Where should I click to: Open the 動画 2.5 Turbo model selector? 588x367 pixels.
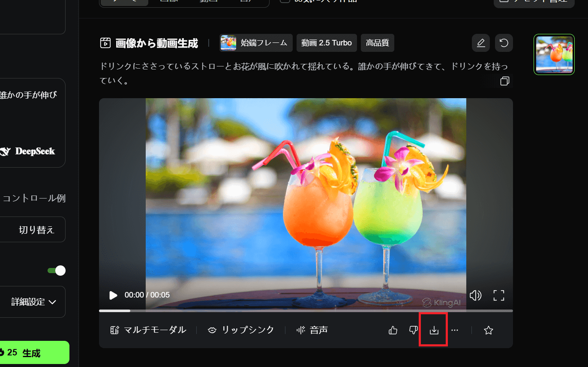coord(327,42)
